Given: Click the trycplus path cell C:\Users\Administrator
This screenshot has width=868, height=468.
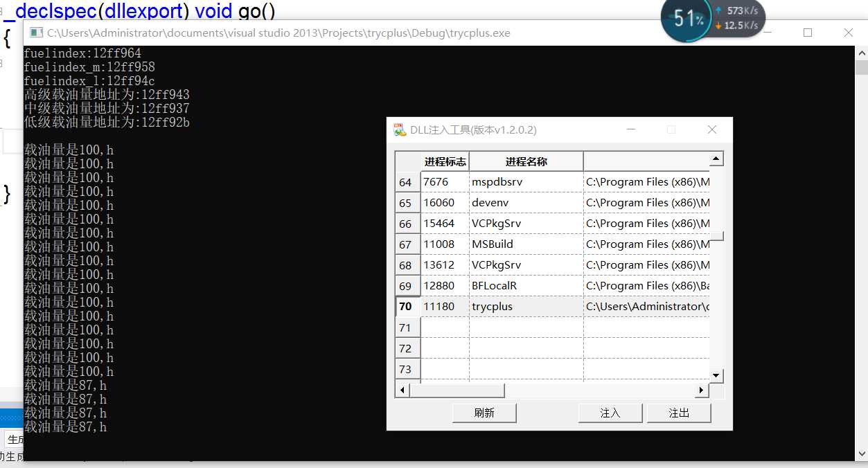Looking at the screenshot, I should point(646,306).
